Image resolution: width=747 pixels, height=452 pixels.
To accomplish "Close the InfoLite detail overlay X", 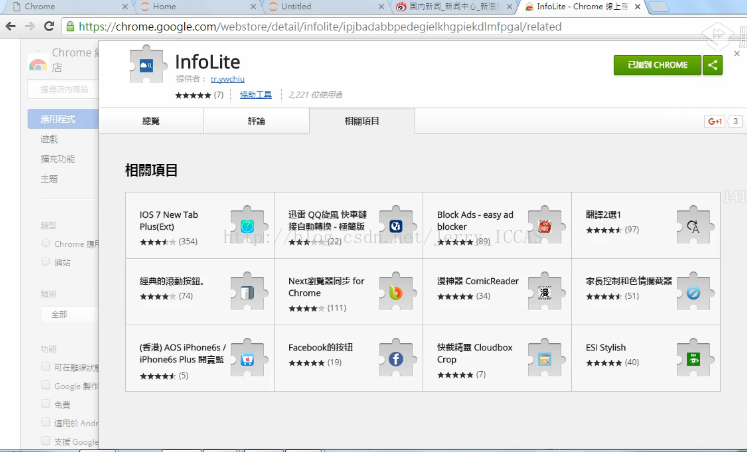I will point(737,53).
